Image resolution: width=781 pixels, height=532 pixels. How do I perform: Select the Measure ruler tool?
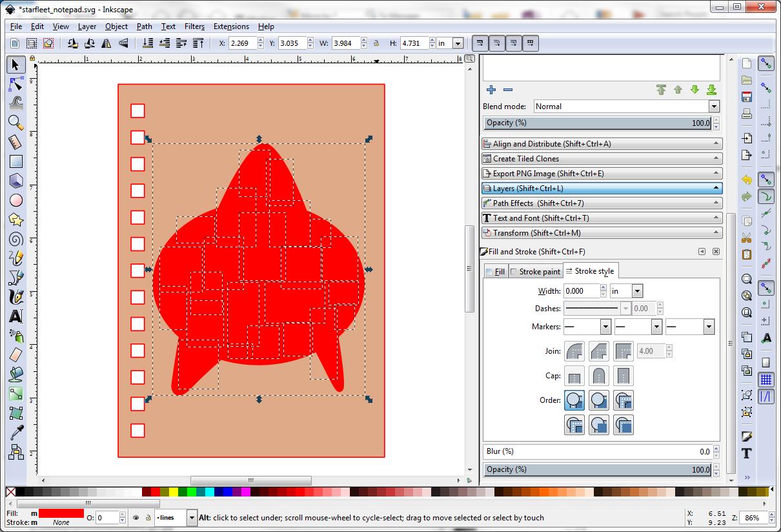point(16,142)
